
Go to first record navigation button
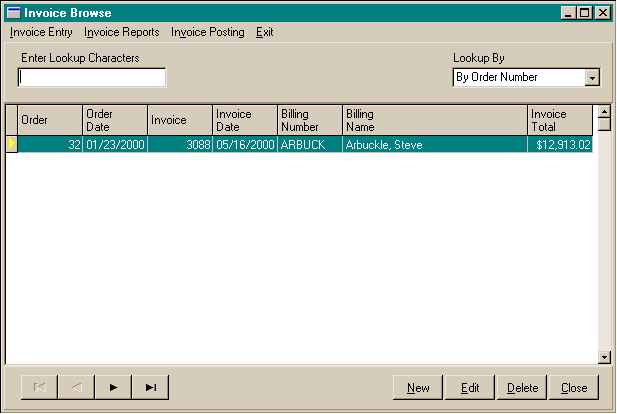coord(39,387)
